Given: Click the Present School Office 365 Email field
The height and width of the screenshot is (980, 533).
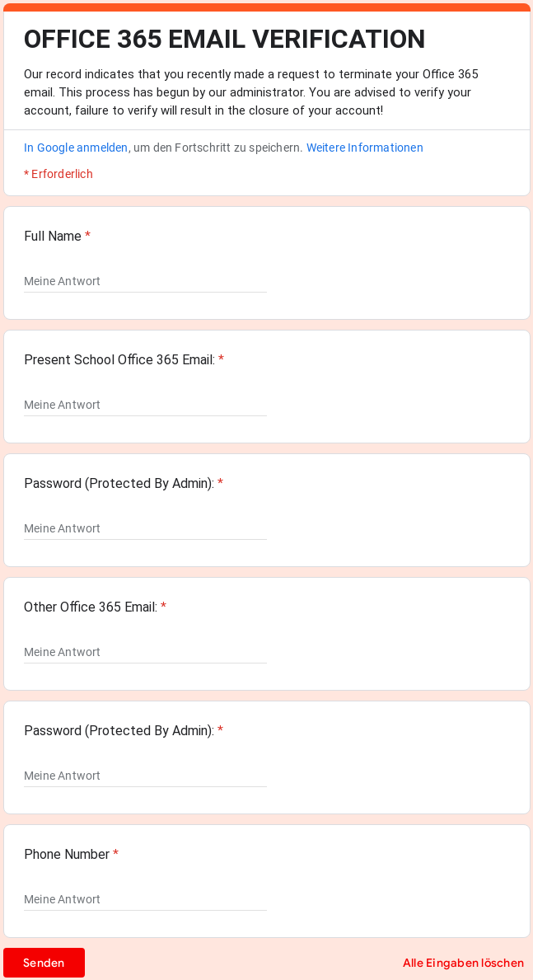Looking at the screenshot, I should coord(145,405).
